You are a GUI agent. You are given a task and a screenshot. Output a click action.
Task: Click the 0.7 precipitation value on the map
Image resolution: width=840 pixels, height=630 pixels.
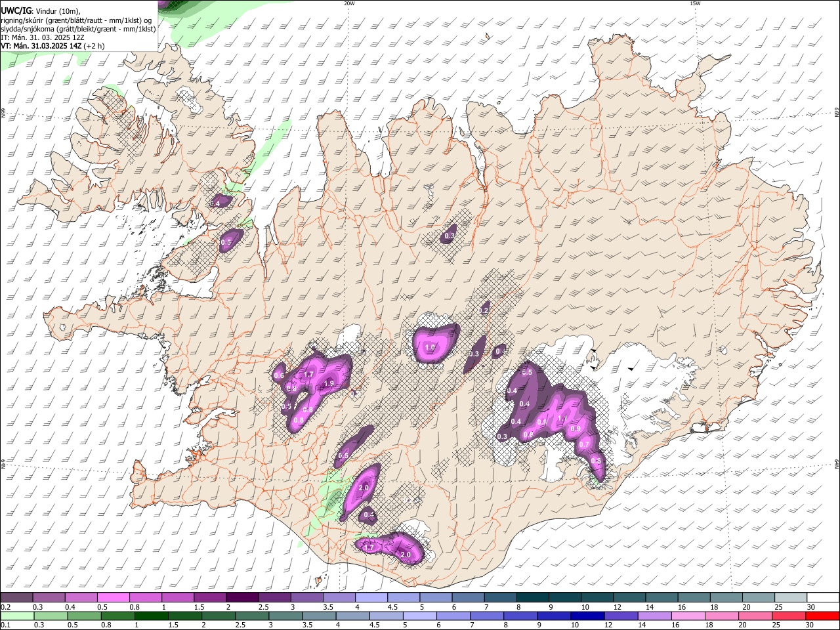(584, 444)
